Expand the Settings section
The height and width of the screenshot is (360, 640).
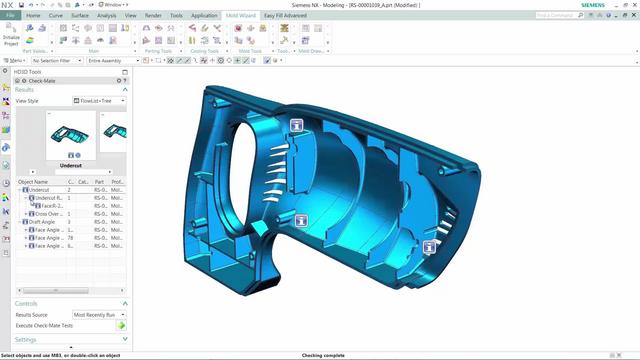coord(125,340)
